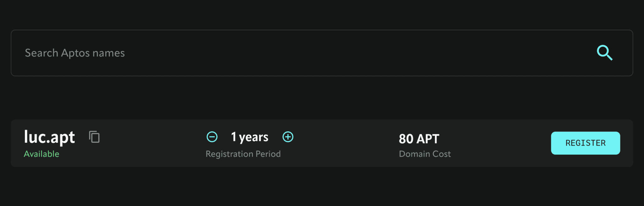Image resolution: width=644 pixels, height=206 pixels.
Task: Click the Domain Cost label
Action: point(425,154)
